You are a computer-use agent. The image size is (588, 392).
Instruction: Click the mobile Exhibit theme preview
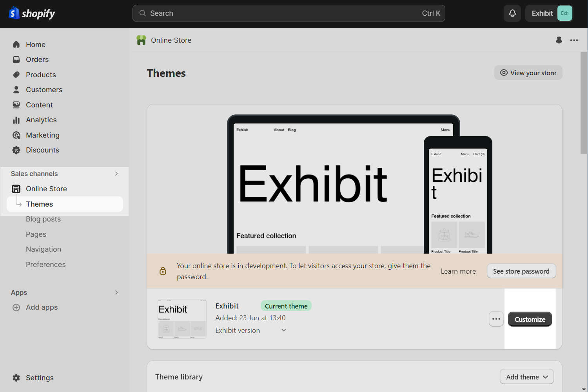click(x=458, y=195)
